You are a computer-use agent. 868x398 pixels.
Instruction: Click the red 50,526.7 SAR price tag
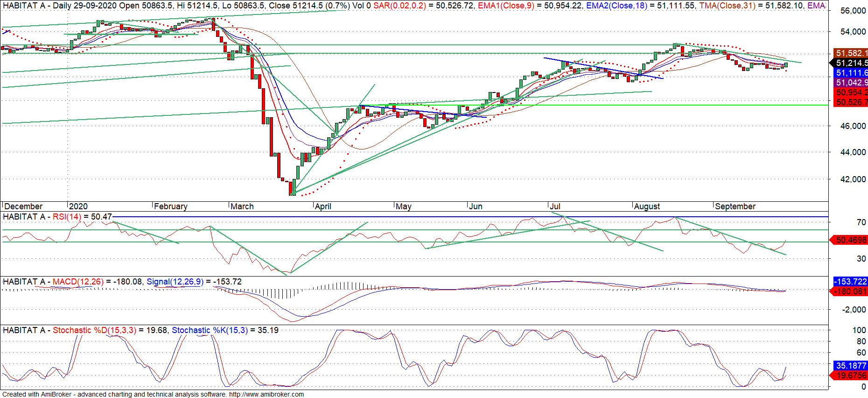pyautogui.click(x=851, y=102)
